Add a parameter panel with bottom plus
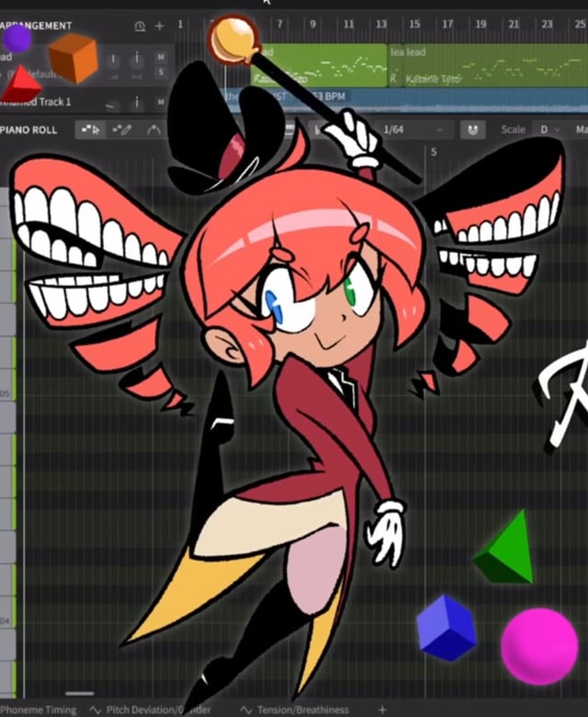This screenshot has width=588, height=717. point(382,710)
